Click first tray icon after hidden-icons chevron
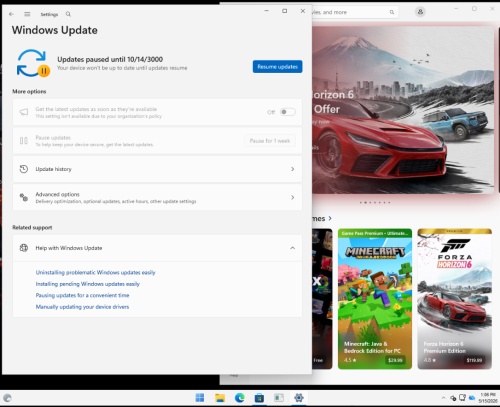The height and width of the screenshot is (407, 500). point(453,398)
